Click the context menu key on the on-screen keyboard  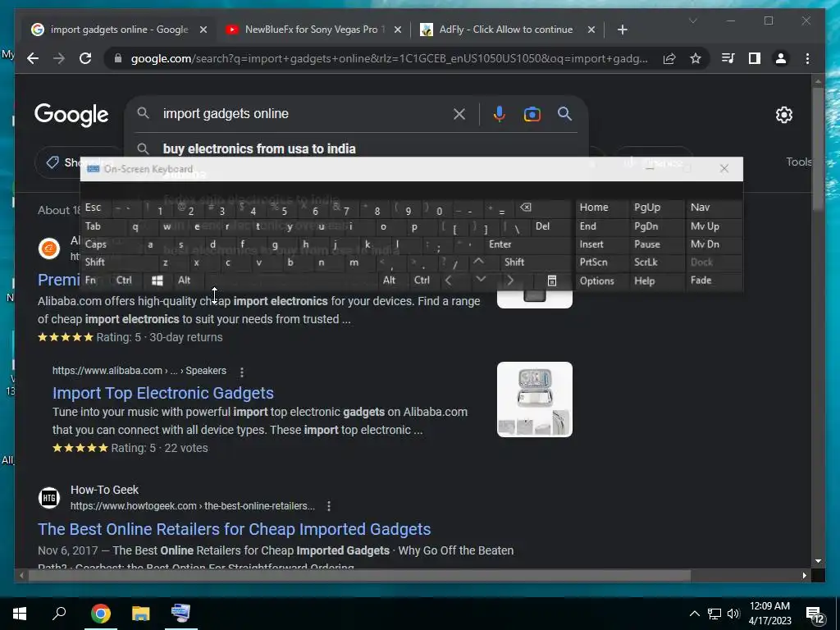pos(552,281)
